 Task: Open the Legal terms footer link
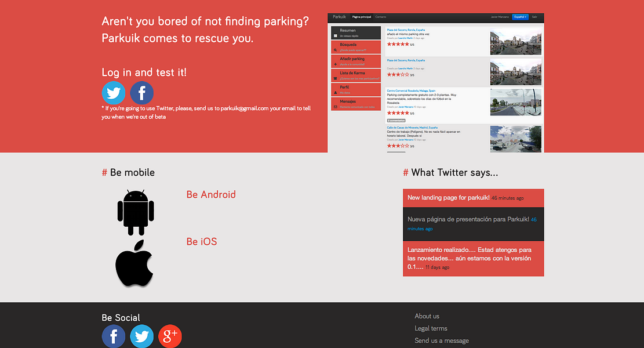(x=431, y=328)
